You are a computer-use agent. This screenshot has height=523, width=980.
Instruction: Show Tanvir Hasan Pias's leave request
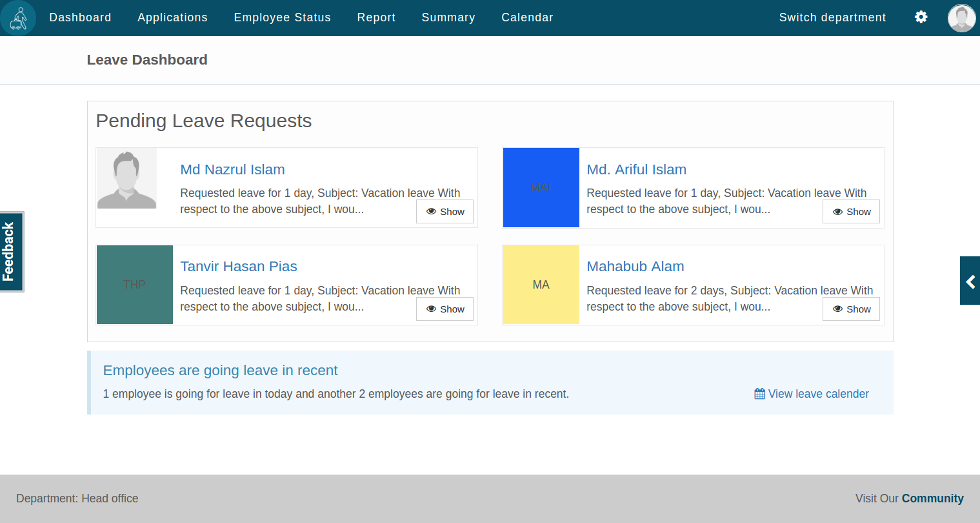pyautogui.click(x=445, y=309)
